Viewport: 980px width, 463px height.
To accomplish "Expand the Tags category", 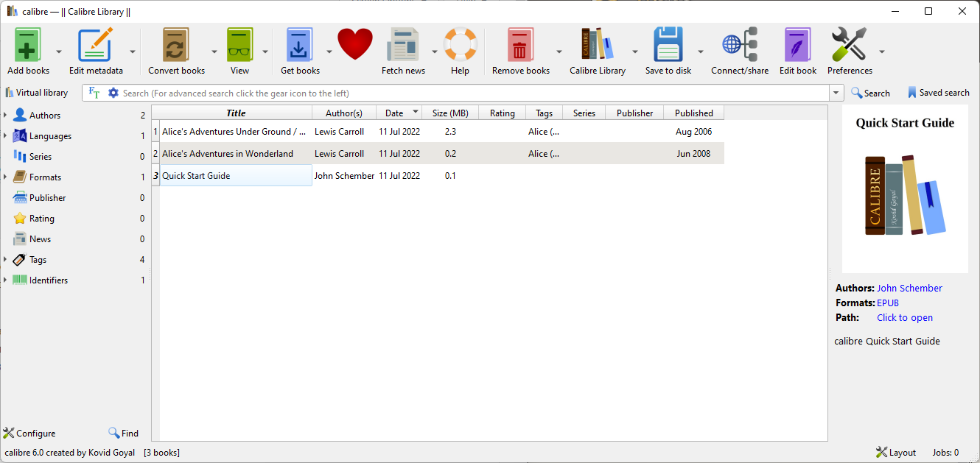I will point(5,260).
